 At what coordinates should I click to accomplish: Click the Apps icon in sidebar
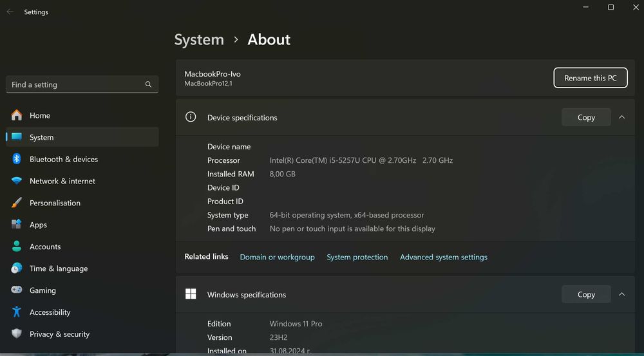click(x=17, y=225)
